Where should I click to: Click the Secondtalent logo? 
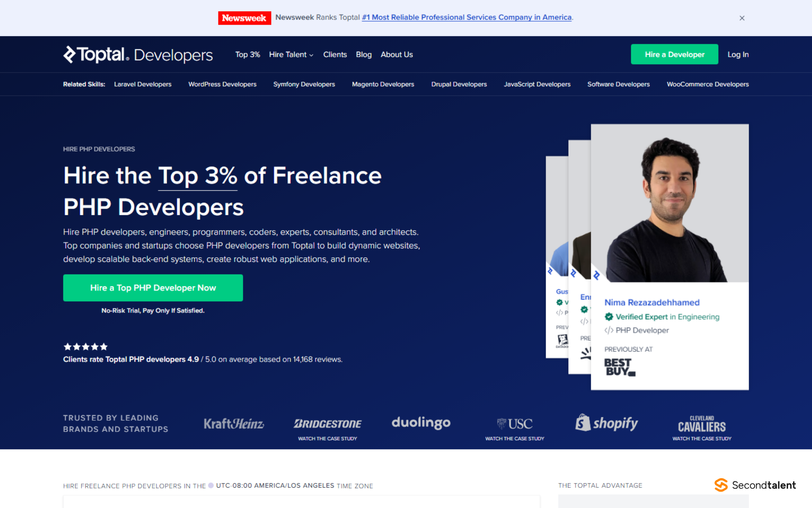[x=755, y=485]
